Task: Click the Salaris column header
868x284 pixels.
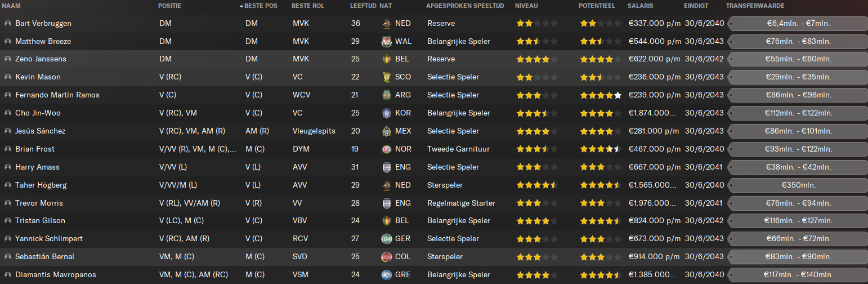Action: (641, 6)
